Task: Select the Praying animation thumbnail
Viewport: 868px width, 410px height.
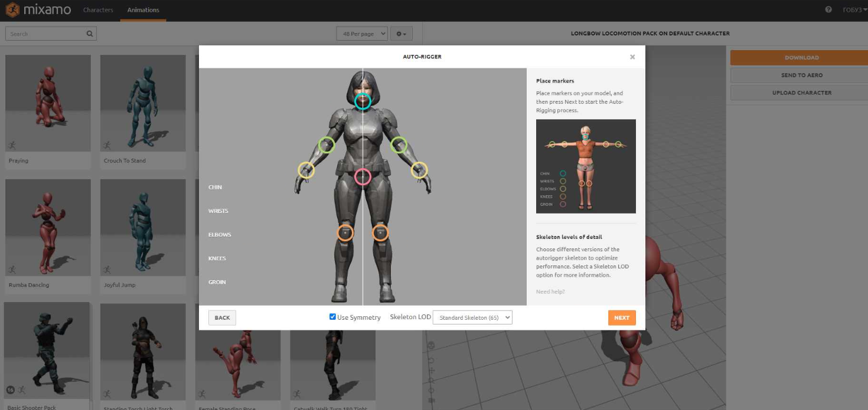Action: pyautogui.click(x=48, y=103)
